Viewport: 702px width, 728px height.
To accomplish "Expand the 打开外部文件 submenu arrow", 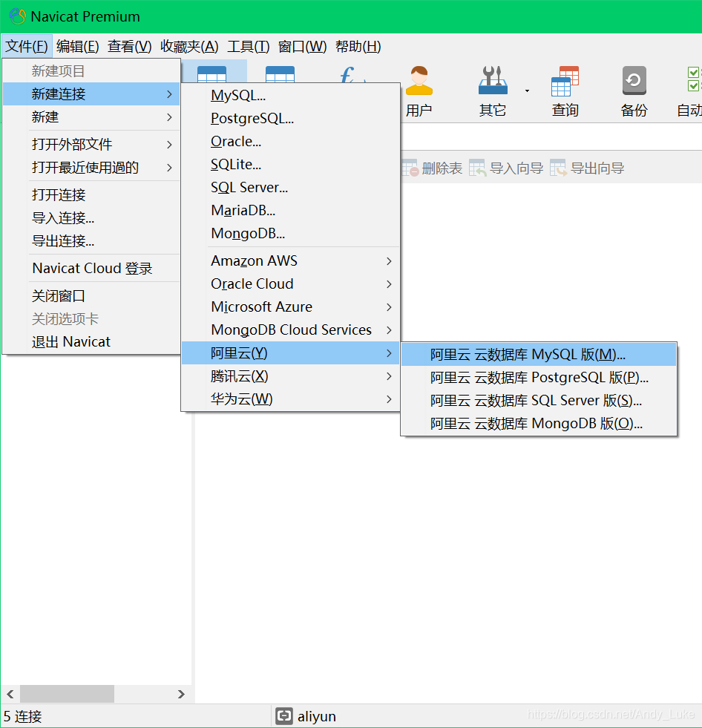I will (169, 145).
